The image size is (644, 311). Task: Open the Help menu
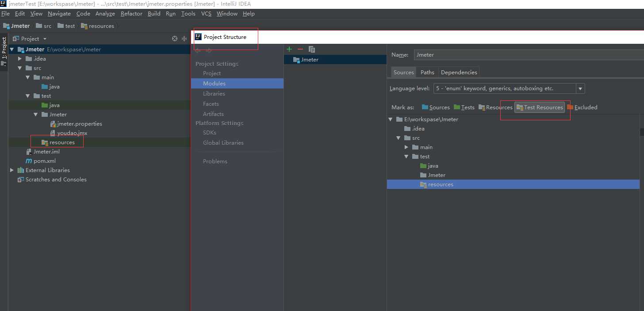pos(249,13)
